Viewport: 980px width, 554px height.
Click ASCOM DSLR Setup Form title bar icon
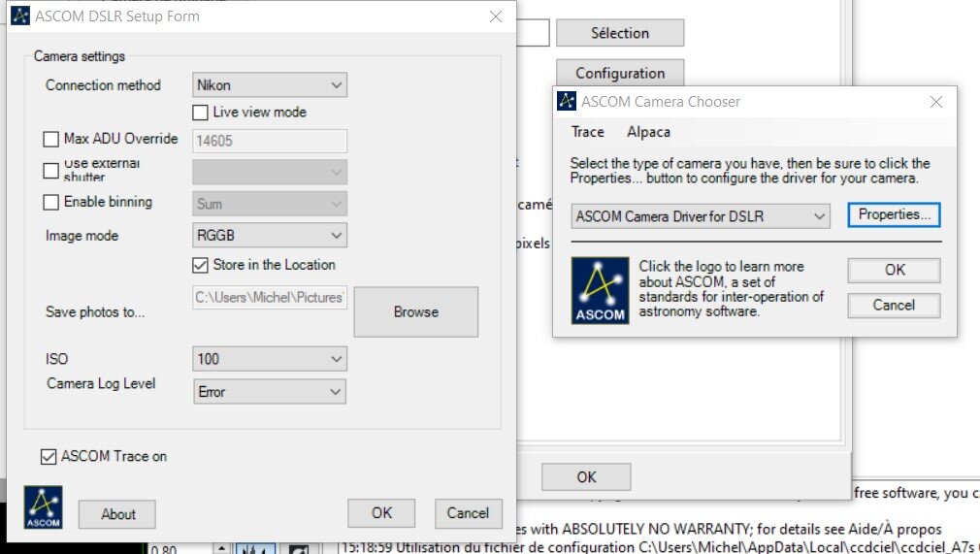[20, 16]
